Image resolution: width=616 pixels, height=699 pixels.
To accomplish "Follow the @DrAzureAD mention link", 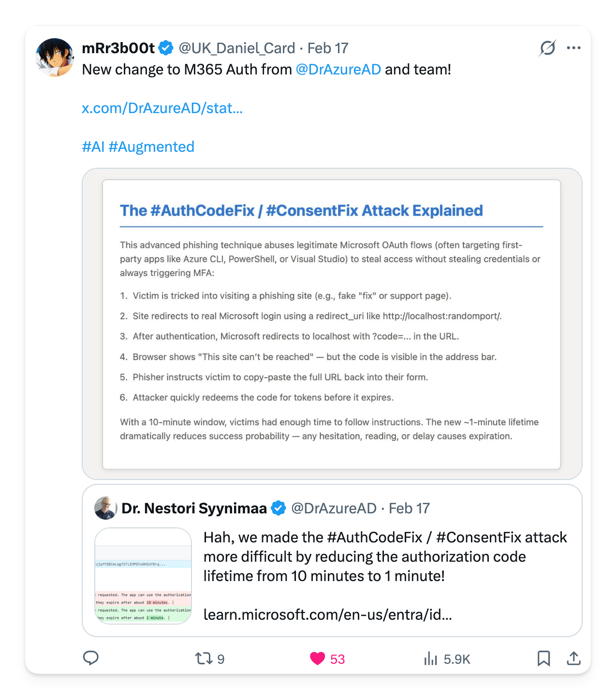I will click(x=338, y=70).
